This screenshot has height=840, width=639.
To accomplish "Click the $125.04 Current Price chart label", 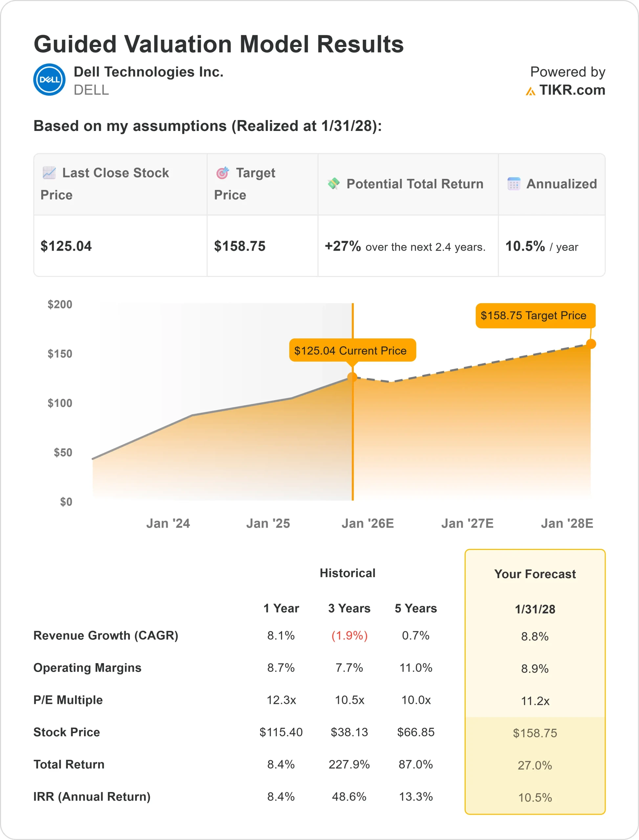I will coord(352,350).
